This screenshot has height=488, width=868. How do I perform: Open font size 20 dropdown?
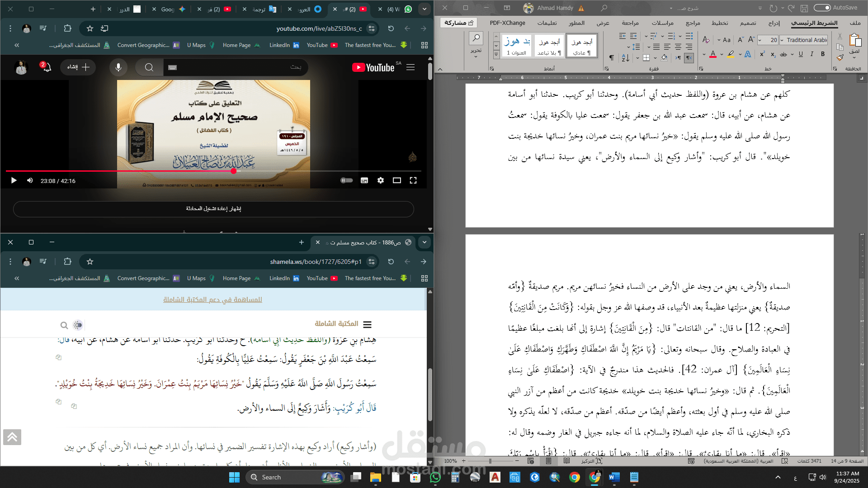[x=760, y=40]
